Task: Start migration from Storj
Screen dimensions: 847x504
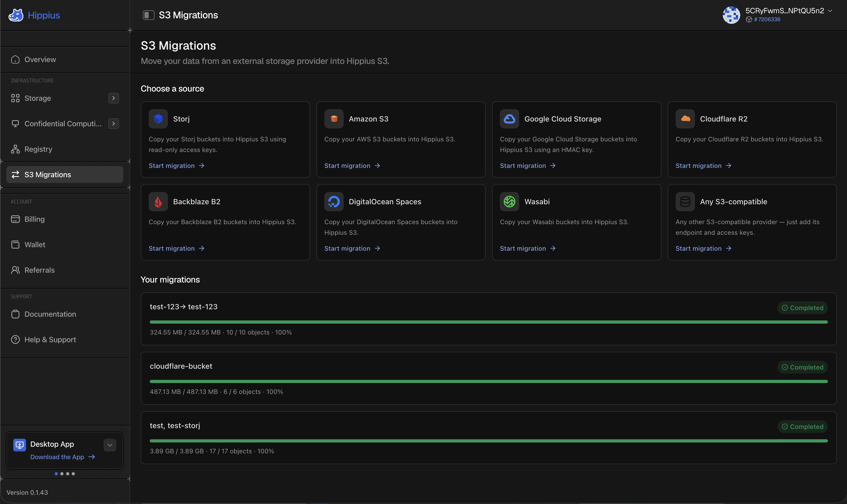Action: click(x=176, y=166)
